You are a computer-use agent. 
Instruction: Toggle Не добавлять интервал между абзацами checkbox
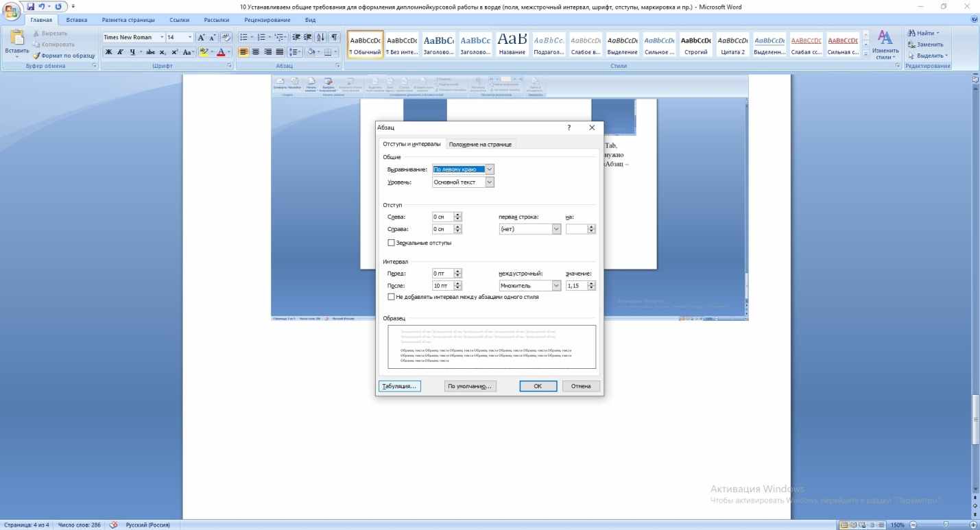392,297
